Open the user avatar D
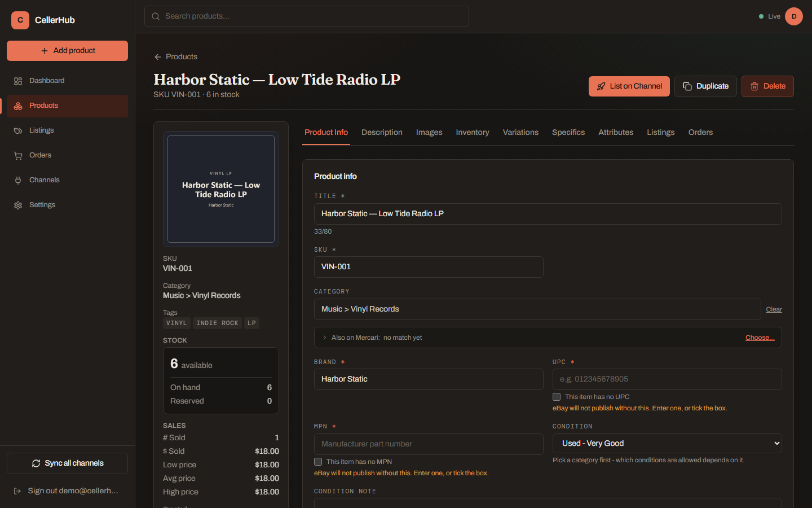 [794, 16]
